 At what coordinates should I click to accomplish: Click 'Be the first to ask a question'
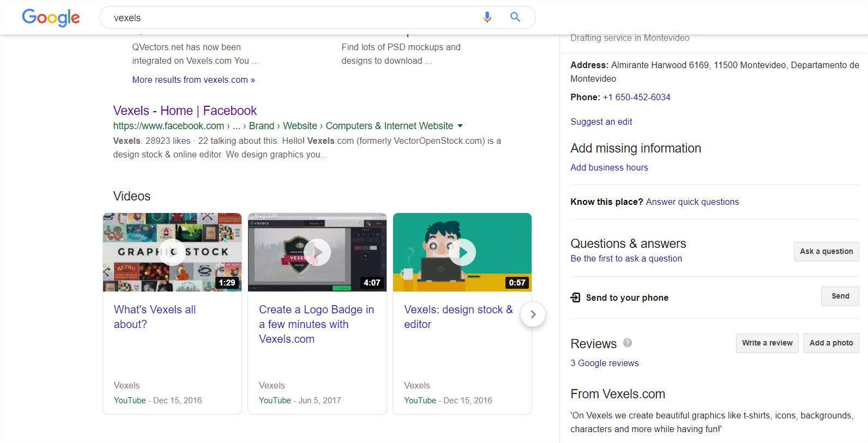tap(626, 258)
